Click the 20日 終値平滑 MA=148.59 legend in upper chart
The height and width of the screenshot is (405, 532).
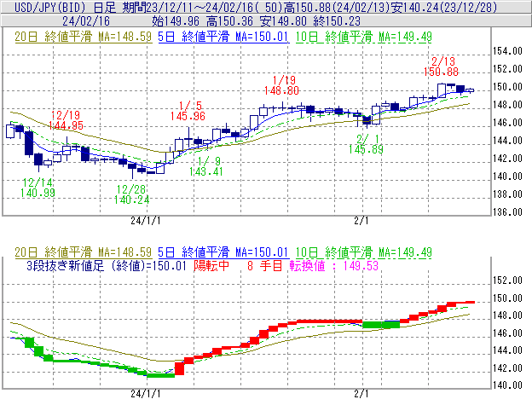pos(84,37)
